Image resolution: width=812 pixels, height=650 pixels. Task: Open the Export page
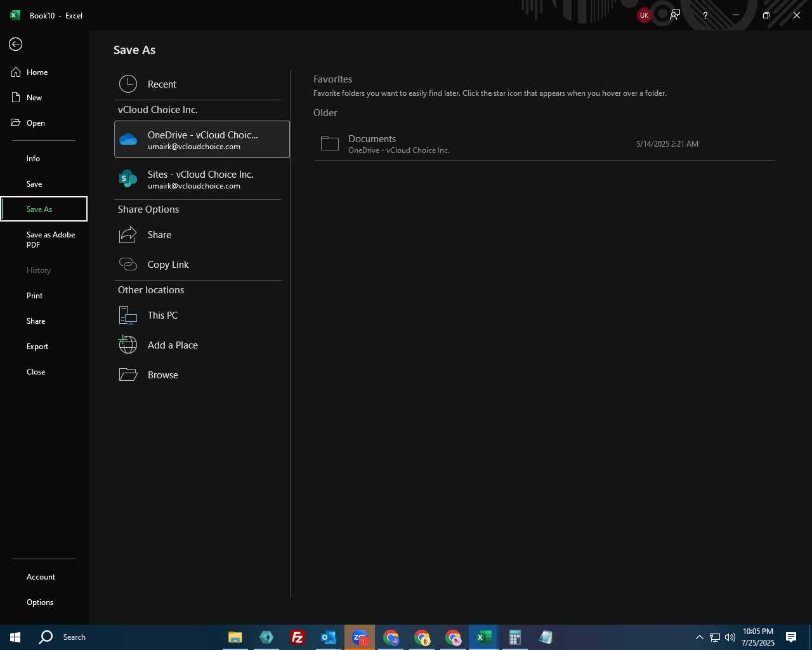pos(44,347)
